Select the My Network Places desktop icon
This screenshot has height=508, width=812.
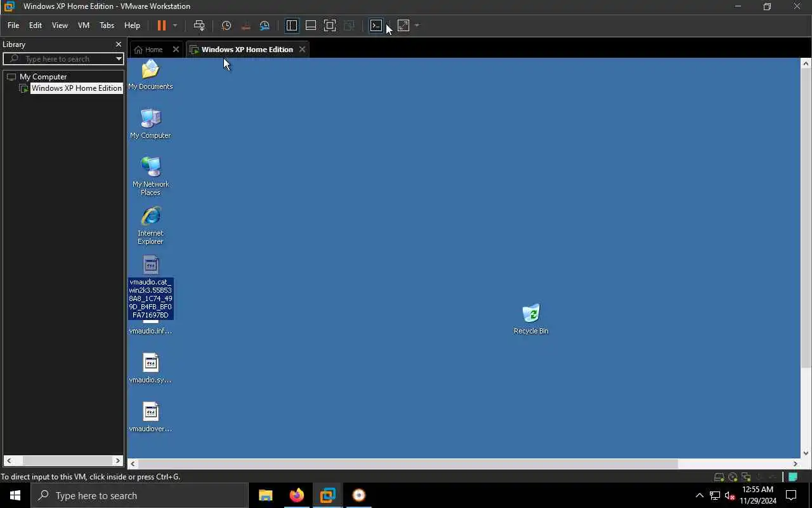150,176
